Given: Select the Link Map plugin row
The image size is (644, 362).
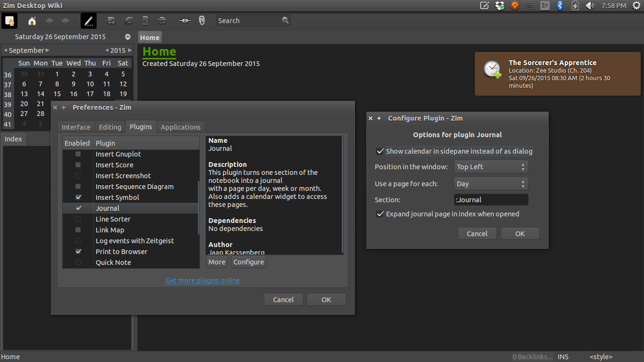Looking at the screenshot, I should point(131,230).
